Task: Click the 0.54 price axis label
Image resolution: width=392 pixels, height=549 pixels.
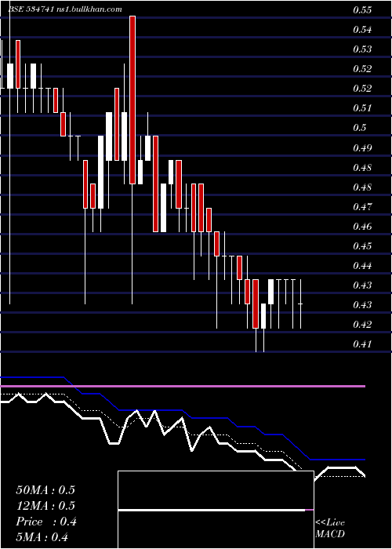Action: click(362, 30)
